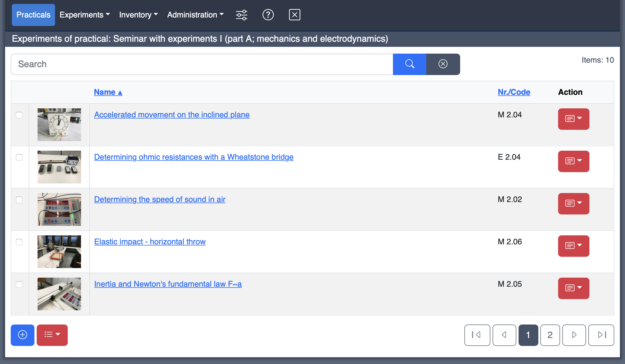Click the thumbnail of Elastic impact experiment
Image resolution: width=625 pixels, height=364 pixels.
pos(59,251)
